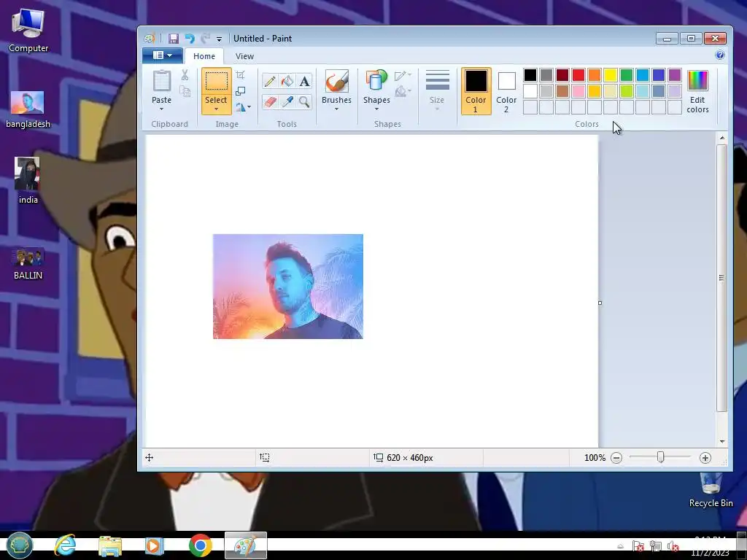The width and height of the screenshot is (747, 560).
Task: Pick the black color swatch
Action: click(530, 75)
